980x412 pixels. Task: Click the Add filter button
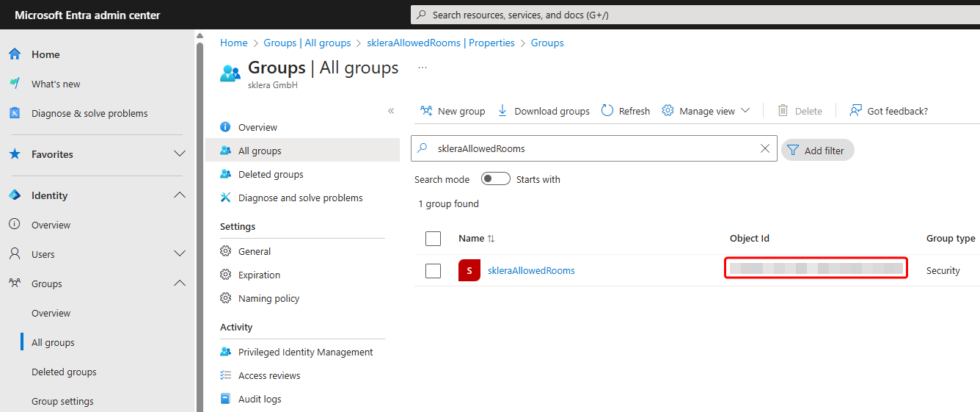[817, 151]
